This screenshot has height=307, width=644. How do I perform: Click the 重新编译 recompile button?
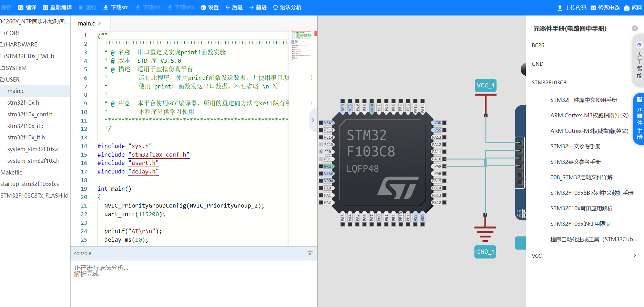click(x=57, y=7)
